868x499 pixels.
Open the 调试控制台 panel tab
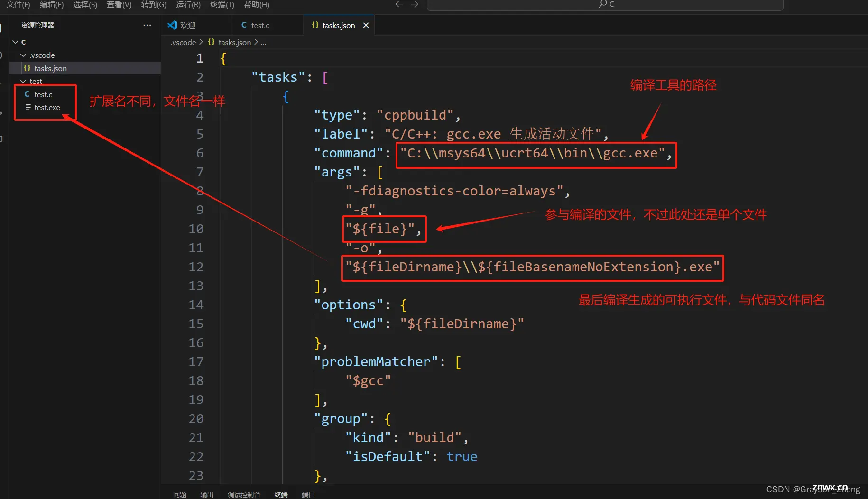coord(244,494)
